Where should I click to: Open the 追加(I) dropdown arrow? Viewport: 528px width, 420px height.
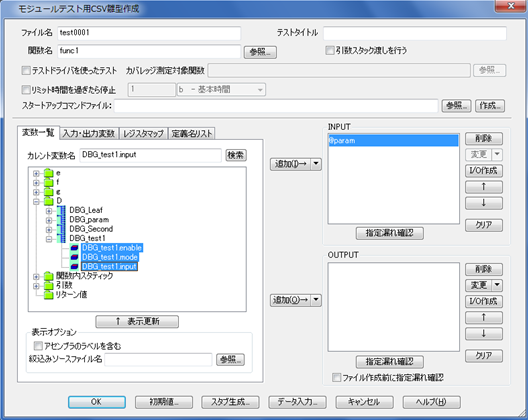point(316,164)
